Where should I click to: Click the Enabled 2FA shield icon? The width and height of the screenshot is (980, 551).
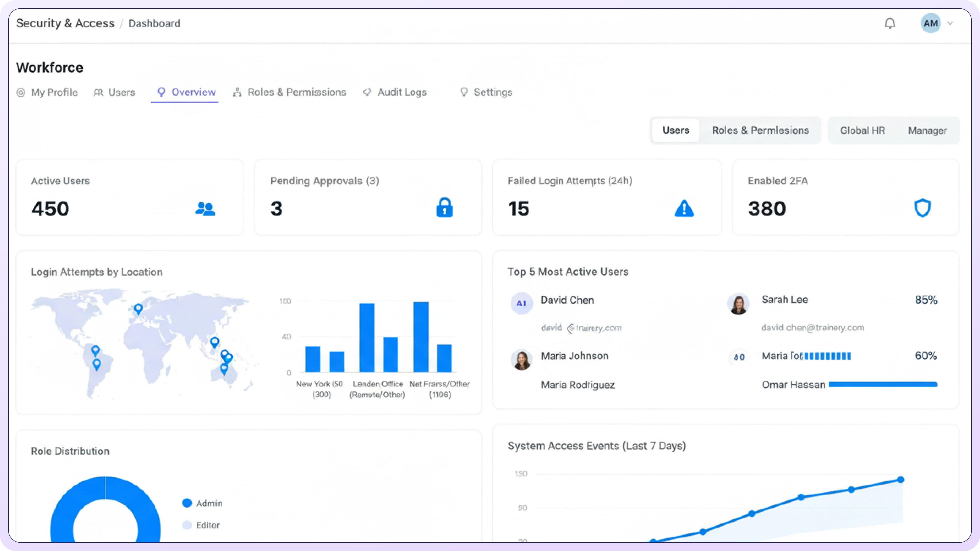coord(922,208)
